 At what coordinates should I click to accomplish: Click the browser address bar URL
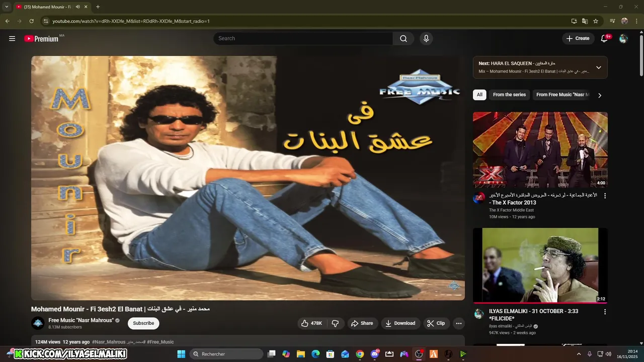pyautogui.click(x=131, y=21)
